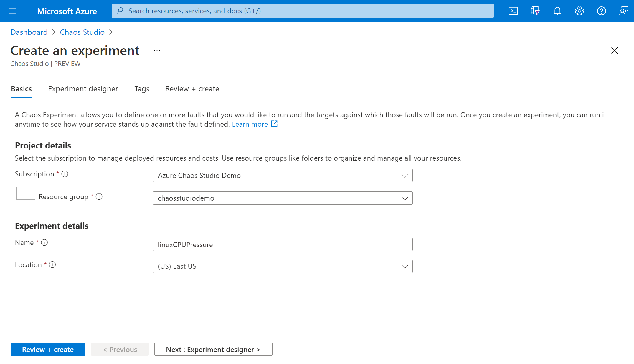Click the Next Experiment designer button

click(213, 349)
